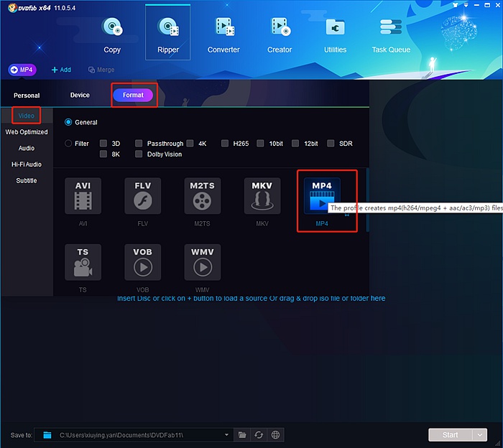The image size is (503, 448).
Task: Expand the Save to path dropdown
Action: point(226,435)
